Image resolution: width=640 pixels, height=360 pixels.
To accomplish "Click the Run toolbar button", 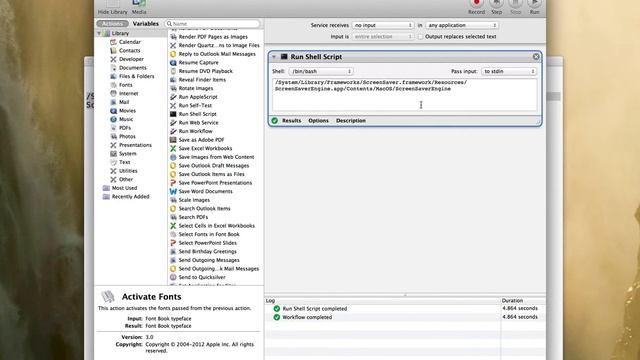I will click(x=534, y=7).
